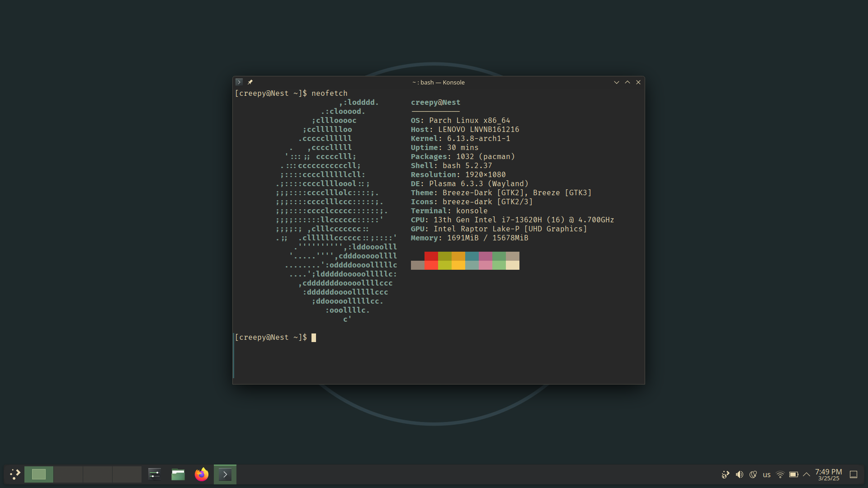Click the terminal cursor at the last prompt
The width and height of the screenshot is (868, 488).
(314, 338)
